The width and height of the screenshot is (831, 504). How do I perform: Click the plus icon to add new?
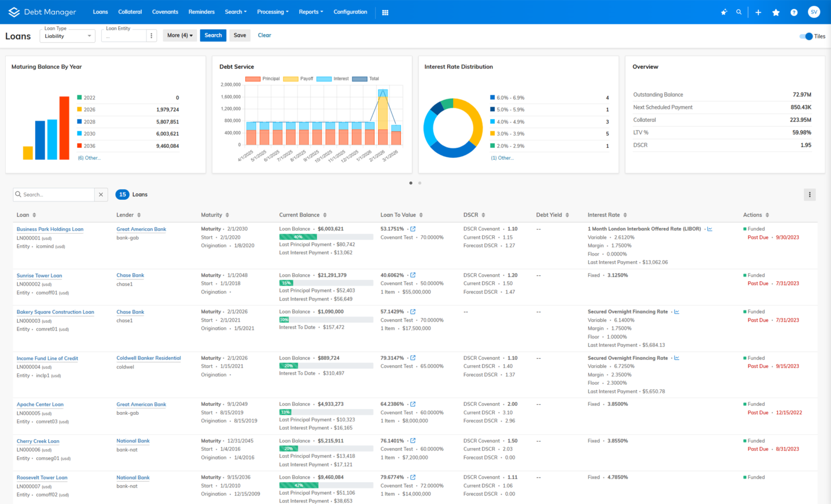click(758, 12)
